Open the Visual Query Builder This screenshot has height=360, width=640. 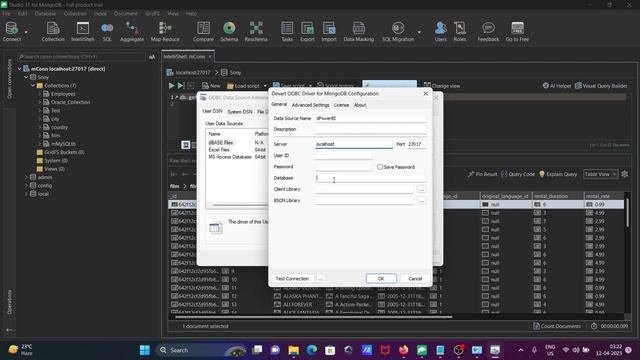coord(601,86)
